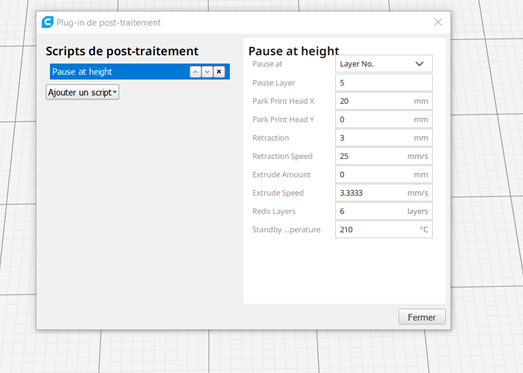The image size is (523, 373).
Task: Click the Pause at label
Action: pos(267,64)
